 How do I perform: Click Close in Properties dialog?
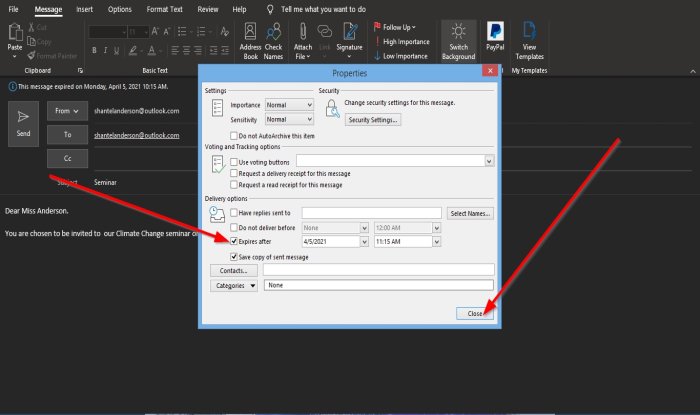475,314
